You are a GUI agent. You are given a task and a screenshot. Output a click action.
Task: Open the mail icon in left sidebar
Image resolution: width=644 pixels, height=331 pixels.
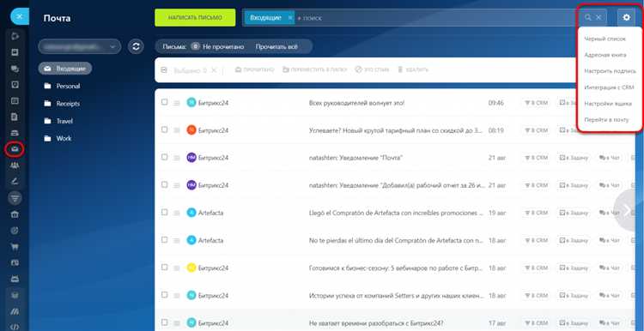coord(15,149)
